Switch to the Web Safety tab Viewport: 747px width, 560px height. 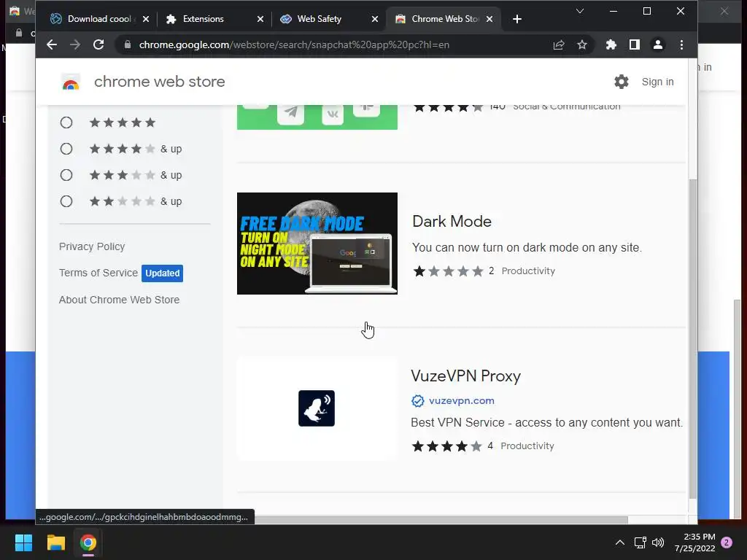click(x=320, y=19)
